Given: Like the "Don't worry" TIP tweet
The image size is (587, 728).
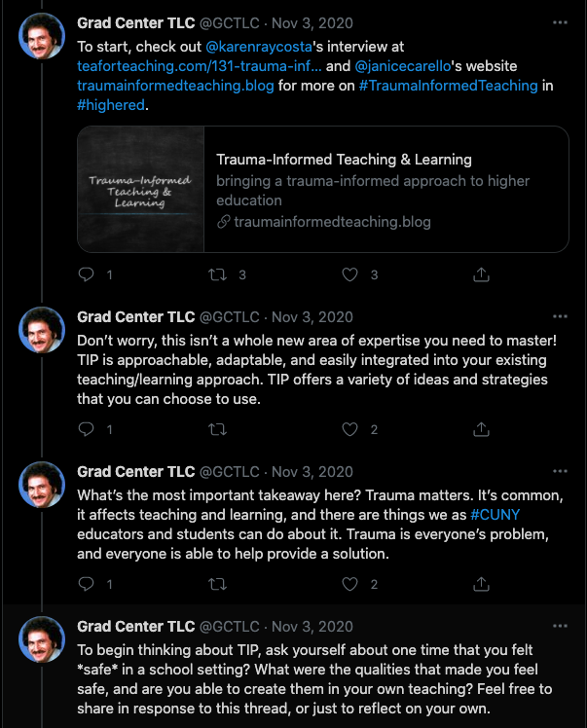Looking at the screenshot, I should (x=350, y=429).
